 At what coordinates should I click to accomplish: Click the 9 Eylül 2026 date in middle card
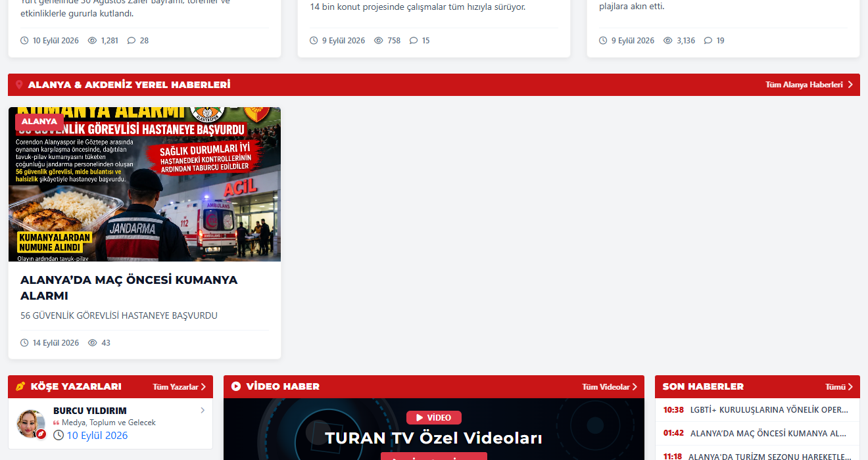click(343, 41)
